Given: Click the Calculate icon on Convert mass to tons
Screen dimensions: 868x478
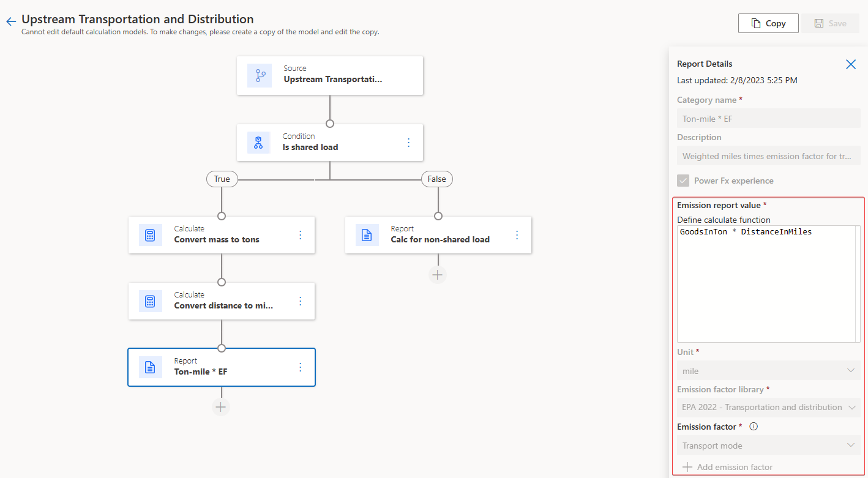Looking at the screenshot, I should tap(151, 235).
